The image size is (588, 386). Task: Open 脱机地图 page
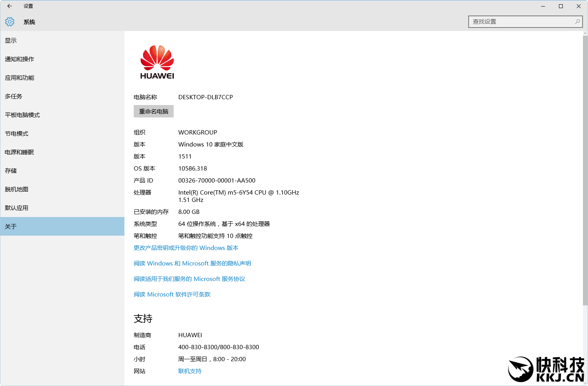point(62,189)
